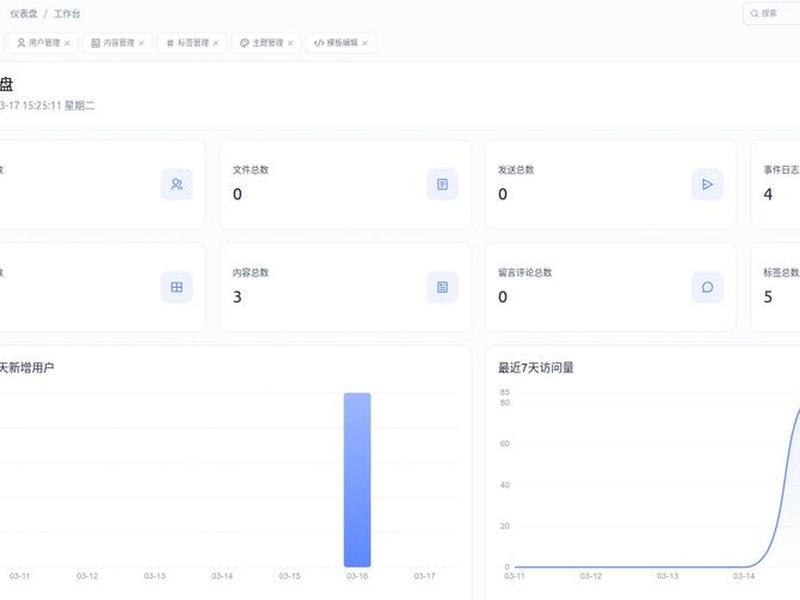Viewport: 800px width, 600px height.
Task: Click the 留言评论总数 label
Action: 525,273
